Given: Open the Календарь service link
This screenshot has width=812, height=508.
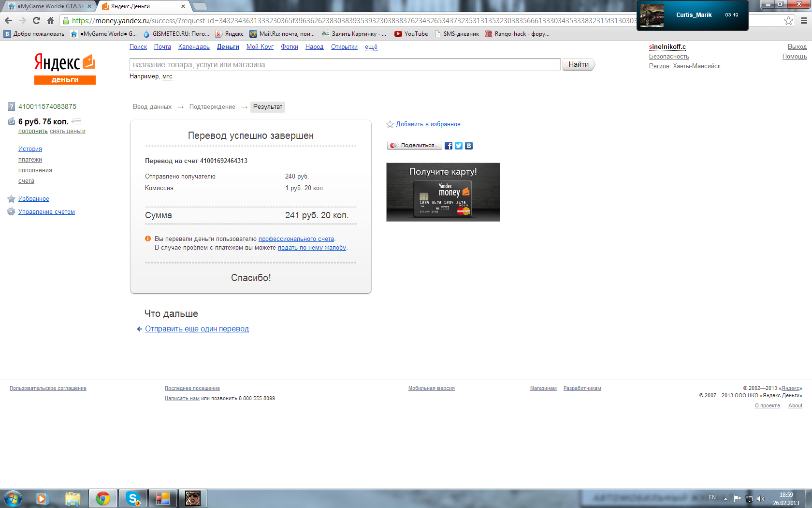Looking at the screenshot, I should click(194, 47).
